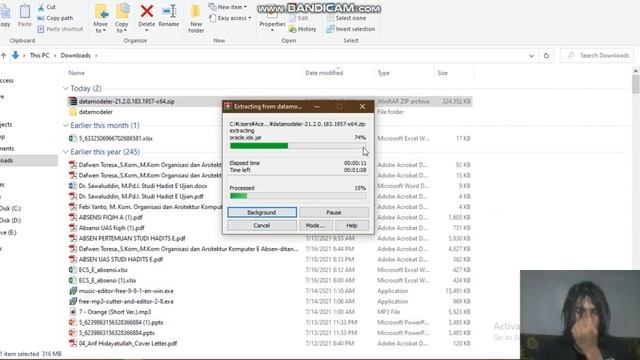Click the Refresh button near address bar
The height and width of the screenshot is (360, 640).
(x=546, y=56)
